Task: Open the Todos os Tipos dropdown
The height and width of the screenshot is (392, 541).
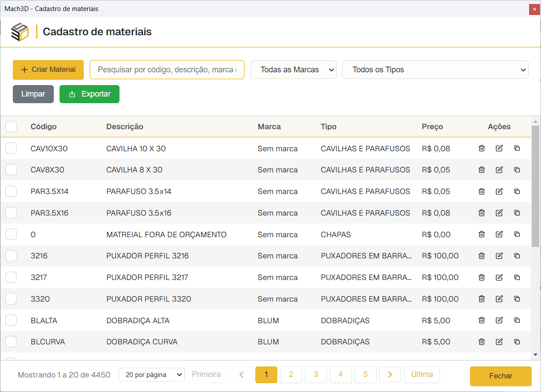Action: (435, 70)
